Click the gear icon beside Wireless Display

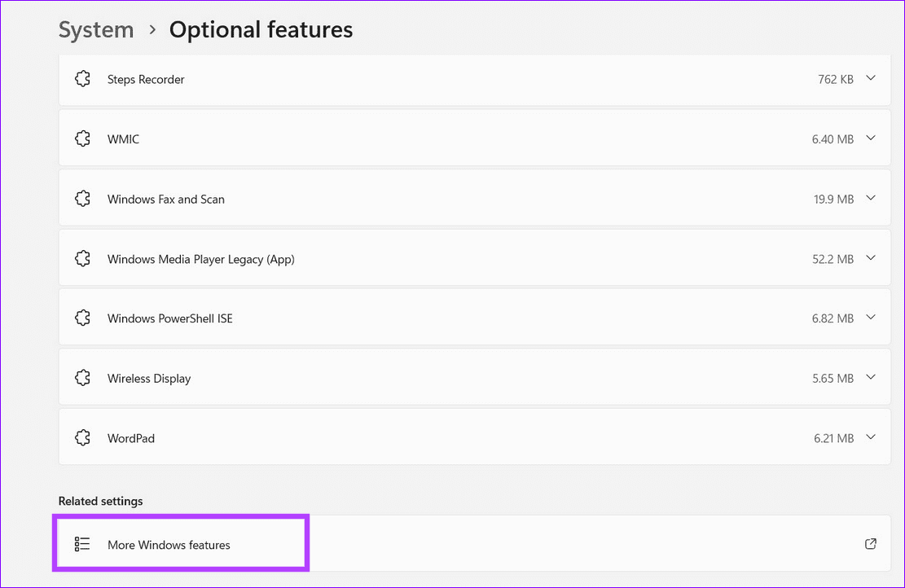(x=82, y=377)
